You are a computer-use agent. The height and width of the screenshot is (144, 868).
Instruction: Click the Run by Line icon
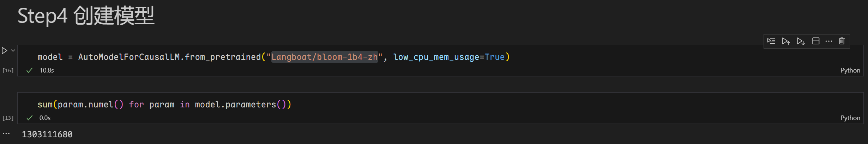[771, 41]
